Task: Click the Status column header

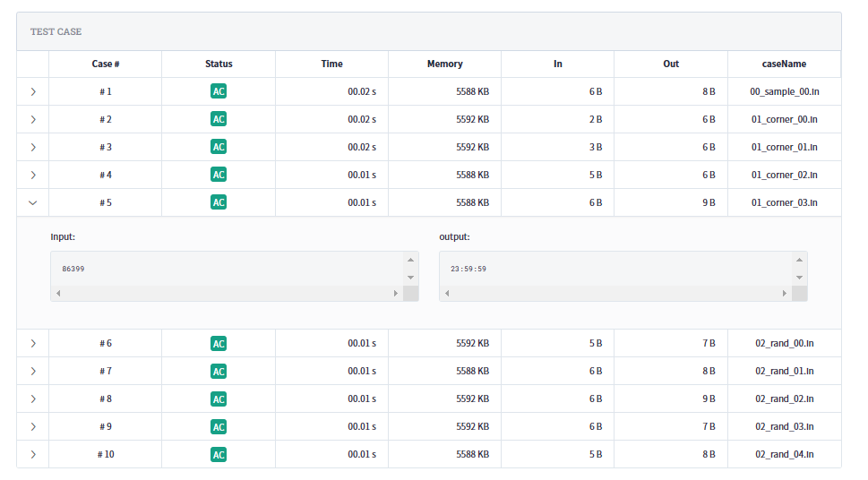Action: (x=219, y=64)
